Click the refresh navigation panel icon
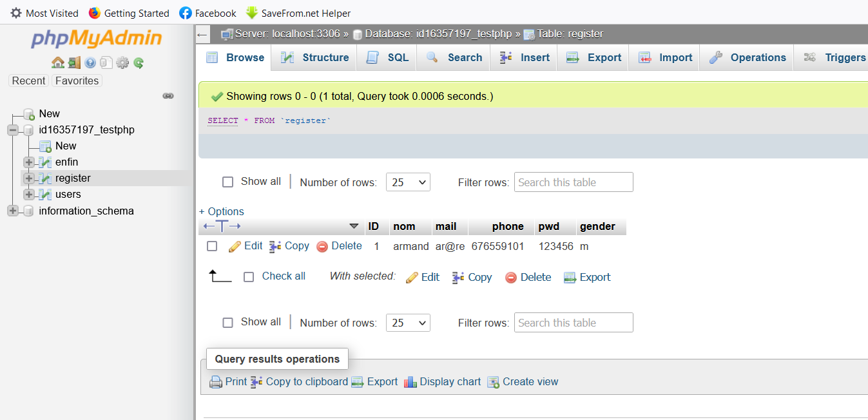868x420 pixels. 138,62
